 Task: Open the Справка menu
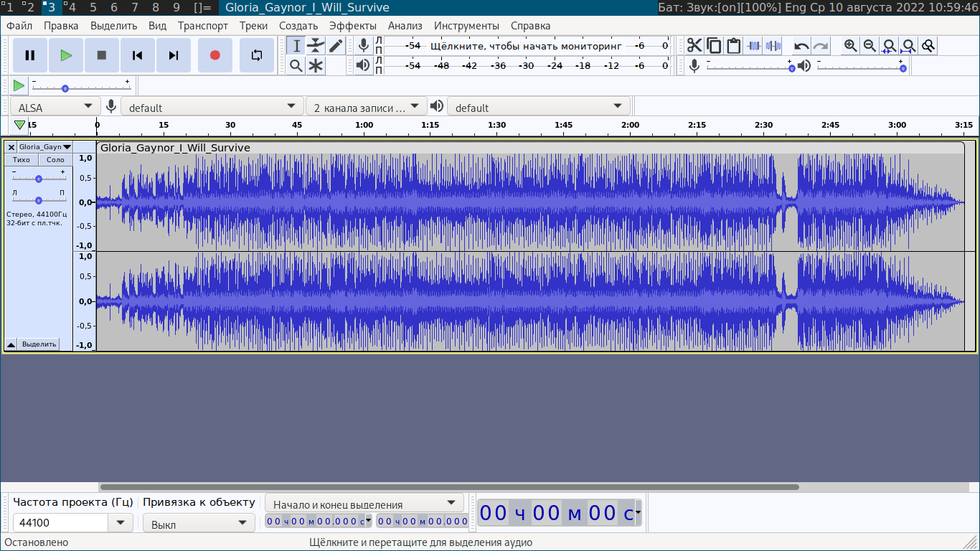coord(530,26)
